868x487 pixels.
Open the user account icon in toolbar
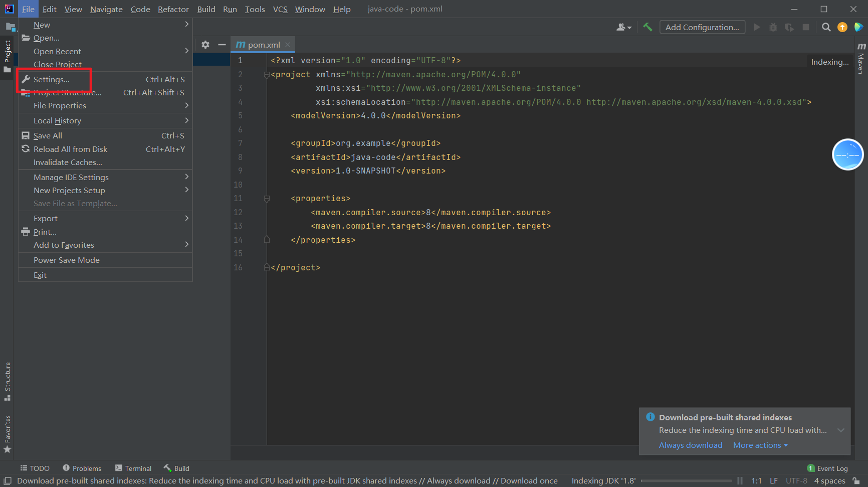pos(623,27)
